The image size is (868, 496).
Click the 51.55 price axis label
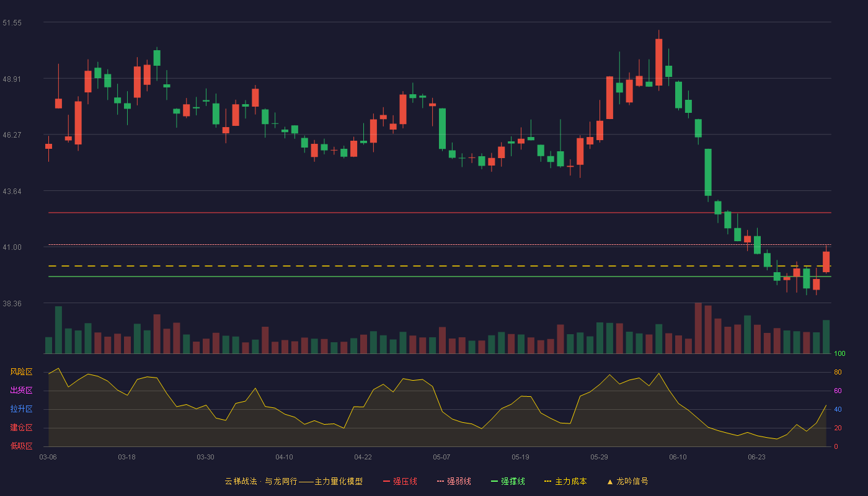12,23
